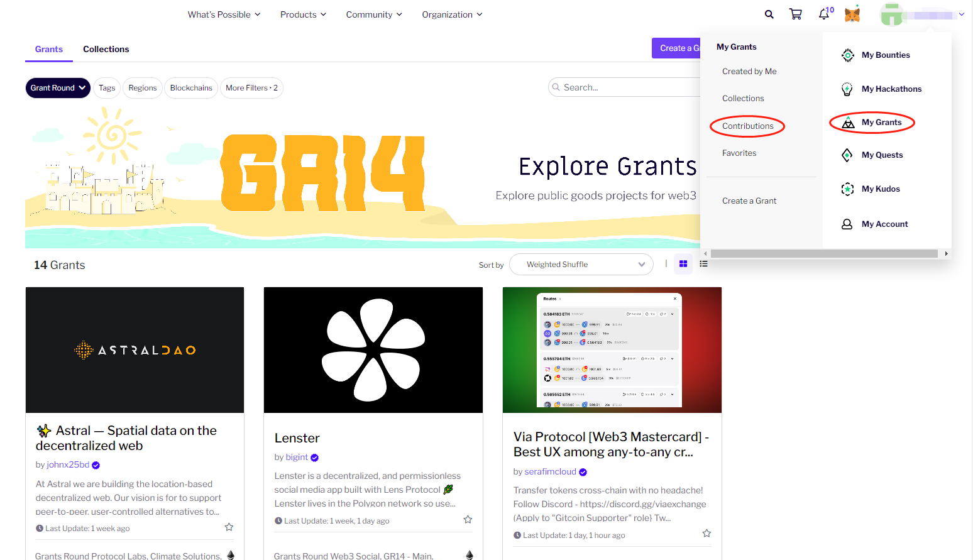
Task: Click the MetaMask fox wallet icon
Action: (x=852, y=14)
